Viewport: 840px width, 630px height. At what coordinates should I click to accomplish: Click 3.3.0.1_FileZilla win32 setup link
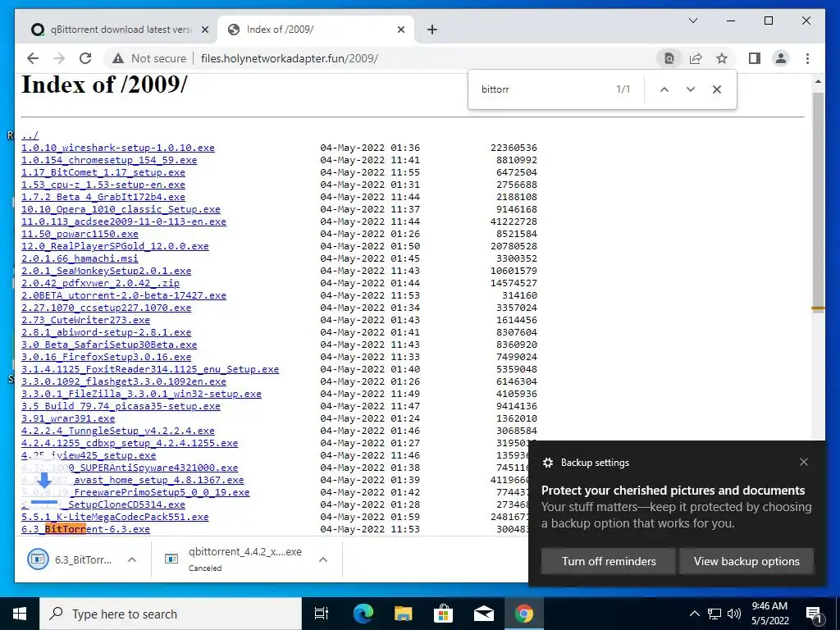(141, 395)
